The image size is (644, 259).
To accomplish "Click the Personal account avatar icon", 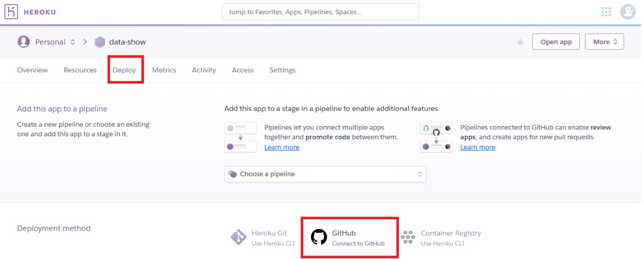I will (23, 42).
